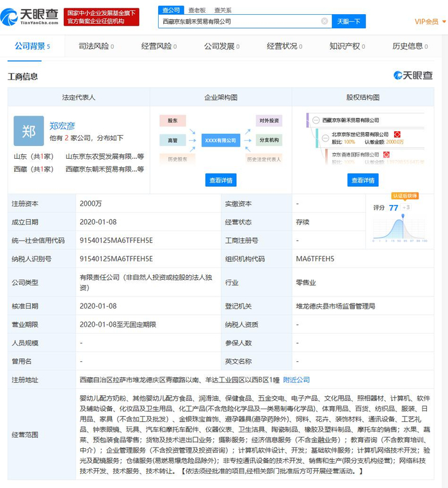Open the 知识产权 tab
This screenshot has height=488, width=448.
(347, 46)
